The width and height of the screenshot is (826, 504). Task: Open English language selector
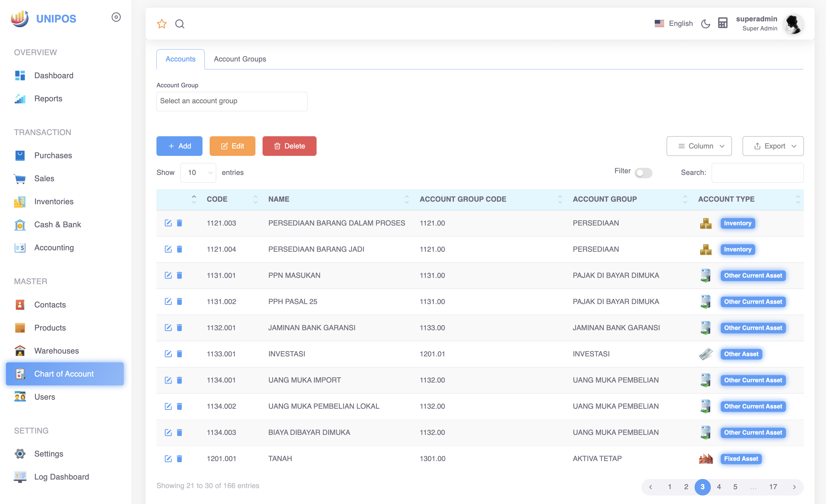click(x=673, y=23)
